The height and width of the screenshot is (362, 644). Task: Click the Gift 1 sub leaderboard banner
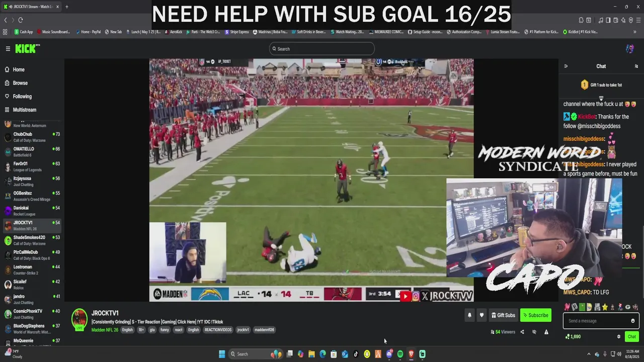tap(601, 85)
